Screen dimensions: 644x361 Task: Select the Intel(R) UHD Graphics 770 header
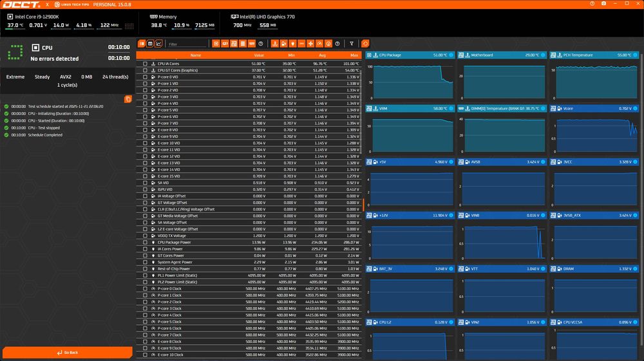[263, 17]
